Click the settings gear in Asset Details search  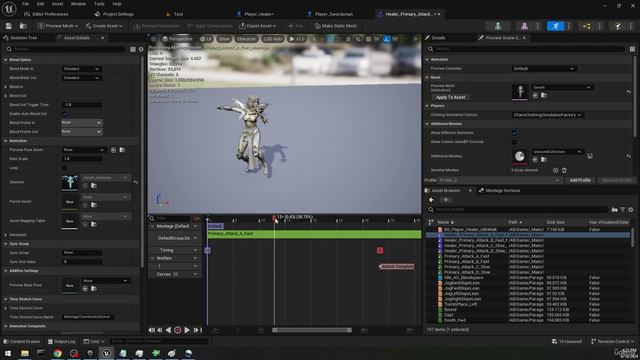tap(141, 49)
